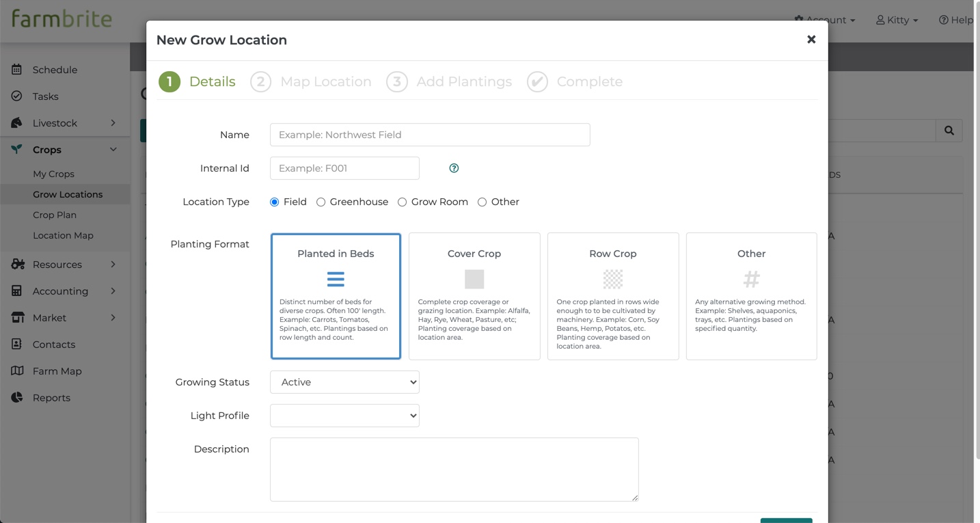Screen dimensions: 980x523
Task: Choose the Planted in Beds format card
Action: click(x=336, y=296)
